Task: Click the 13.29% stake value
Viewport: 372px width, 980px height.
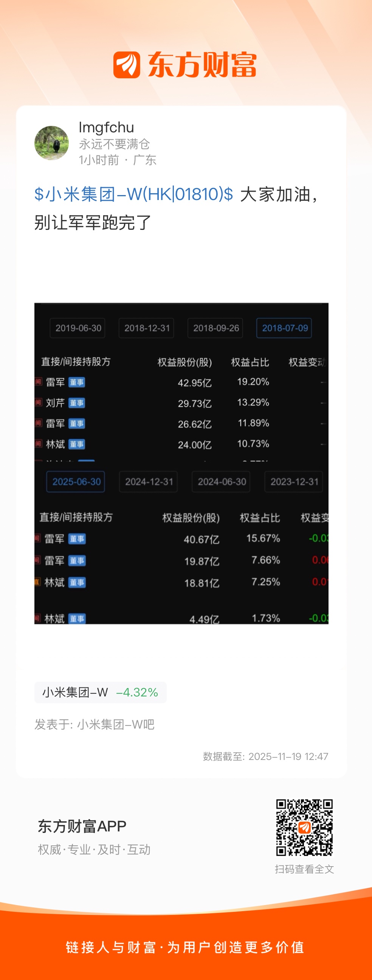Action: [253, 402]
